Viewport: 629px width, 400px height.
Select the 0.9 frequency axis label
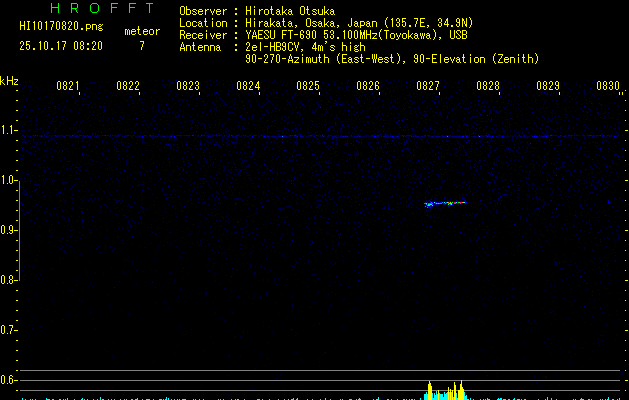(x=9, y=230)
